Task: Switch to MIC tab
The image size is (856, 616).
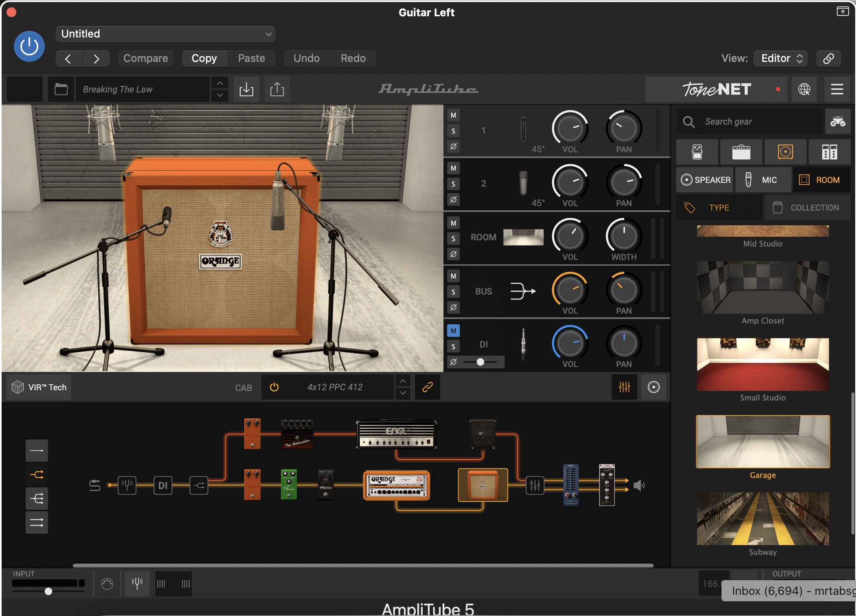Action: 763,180
